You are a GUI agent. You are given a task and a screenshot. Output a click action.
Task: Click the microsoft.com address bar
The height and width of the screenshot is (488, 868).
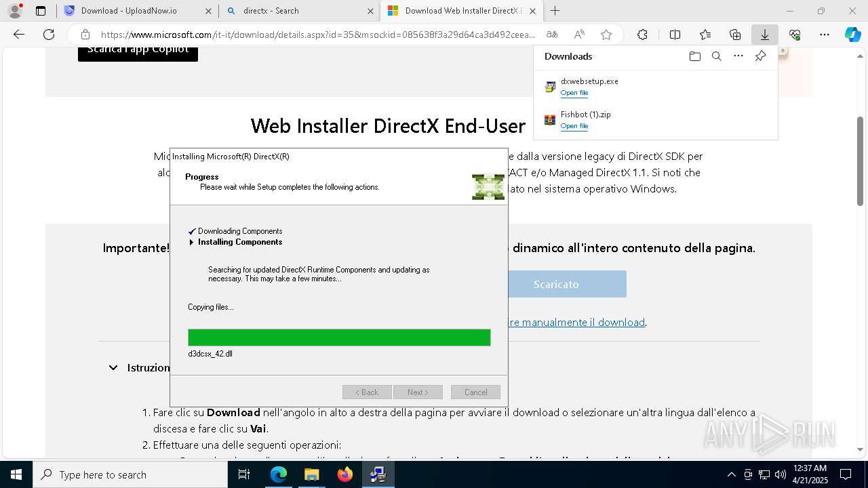[x=317, y=35]
